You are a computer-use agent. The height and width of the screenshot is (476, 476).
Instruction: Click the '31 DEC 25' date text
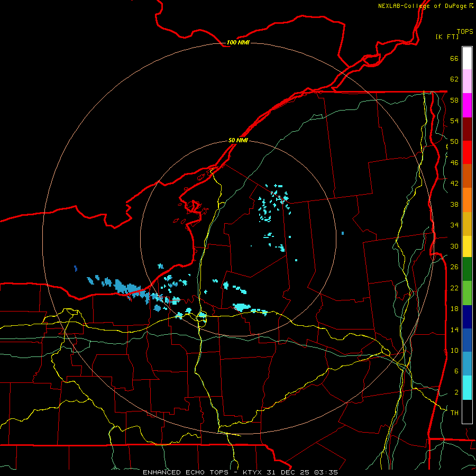coord(289,472)
